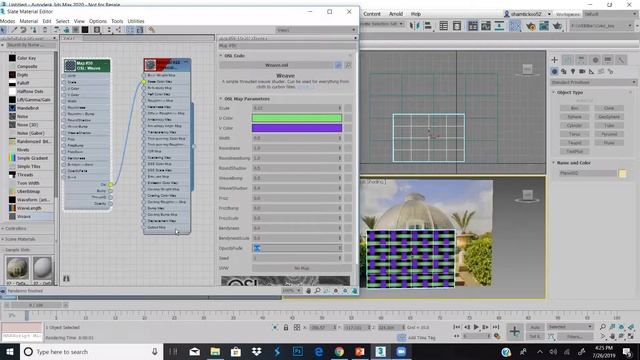Viewport: 640px width, 360px height.
Task: Click the Sphere primitive button
Action: (575, 117)
